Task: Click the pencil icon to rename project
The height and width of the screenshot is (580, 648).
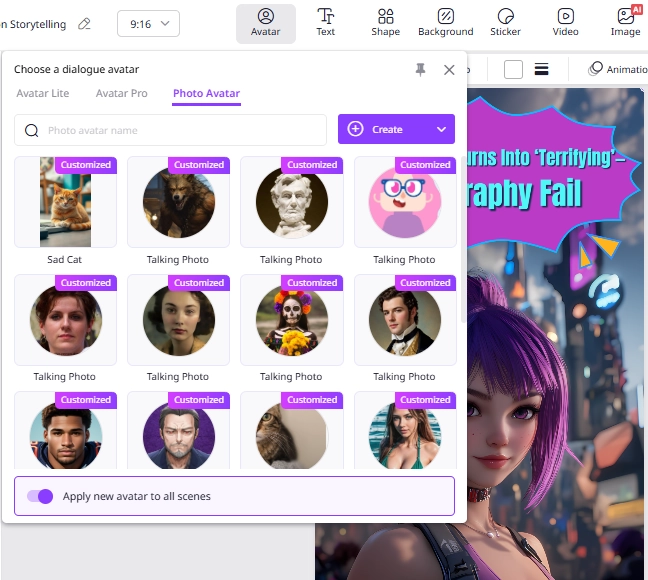Action: (x=84, y=23)
